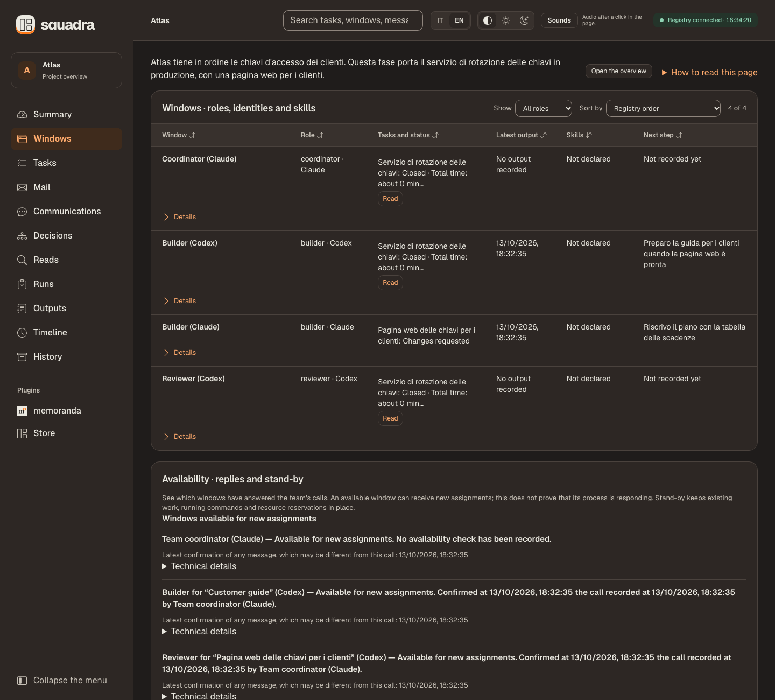The height and width of the screenshot is (700, 775).
Task: Click Read in the Coordinator (Claude) row
Action: [x=390, y=199]
